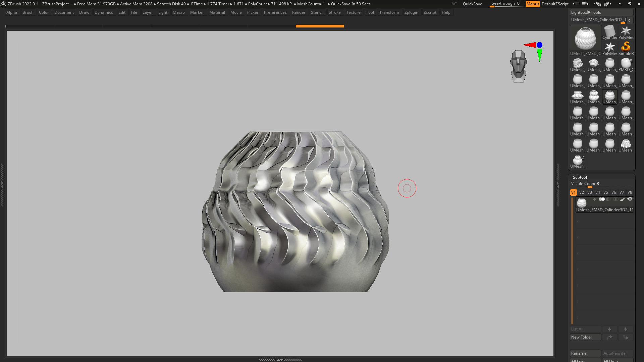Viewport: 644px width, 362px height.
Task: Click the ZBrush logo icon
Action: 3,4
